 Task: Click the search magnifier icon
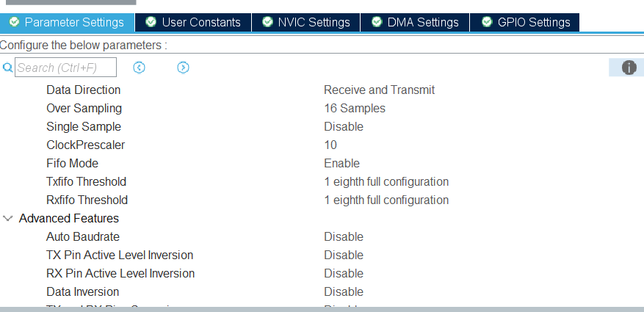[8, 68]
